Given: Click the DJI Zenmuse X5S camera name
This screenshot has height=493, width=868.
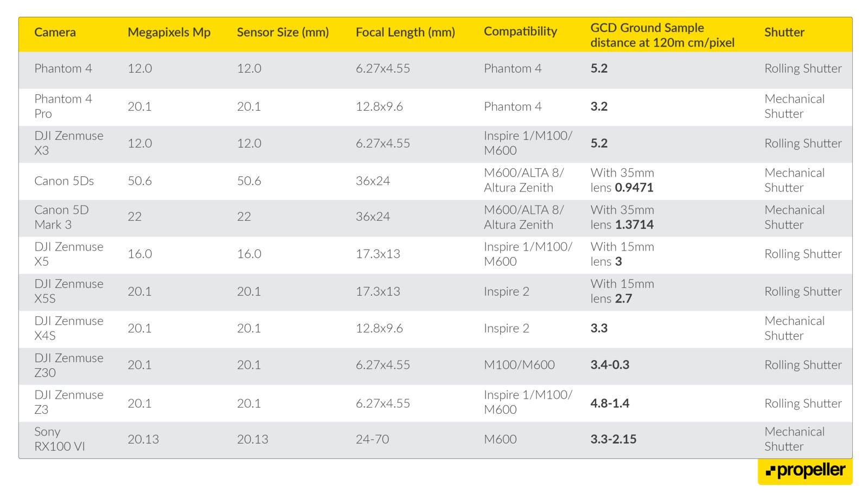Looking at the screenshot, I should pos(68,291).
